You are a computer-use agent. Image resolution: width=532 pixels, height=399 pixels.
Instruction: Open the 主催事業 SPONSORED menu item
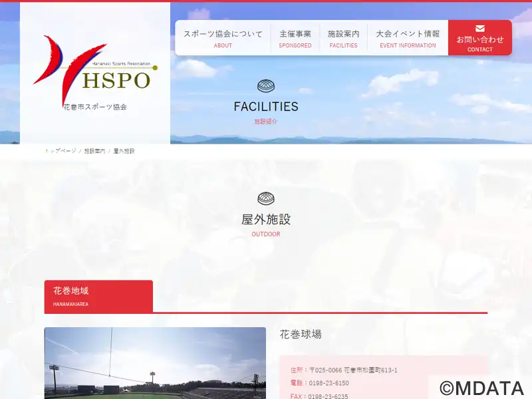[295, 39]
